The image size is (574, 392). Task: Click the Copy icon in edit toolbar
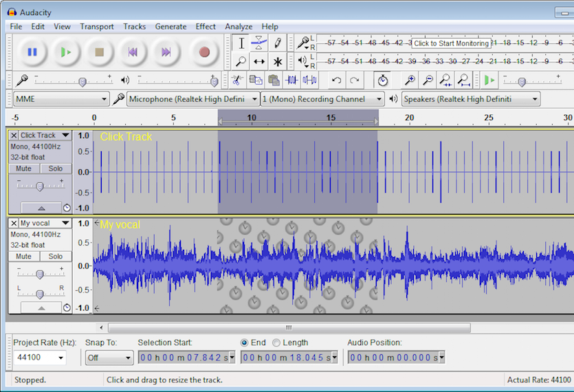coord(256,80)
